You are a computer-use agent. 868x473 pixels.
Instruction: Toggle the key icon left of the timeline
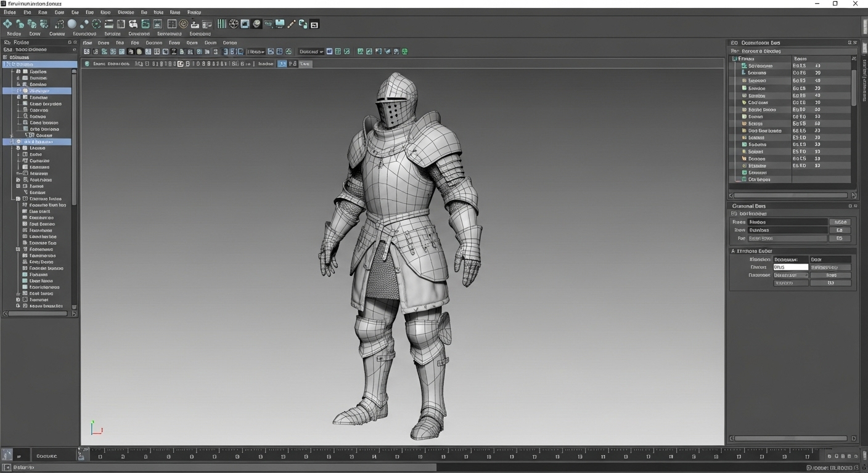[x=81, y=456]
